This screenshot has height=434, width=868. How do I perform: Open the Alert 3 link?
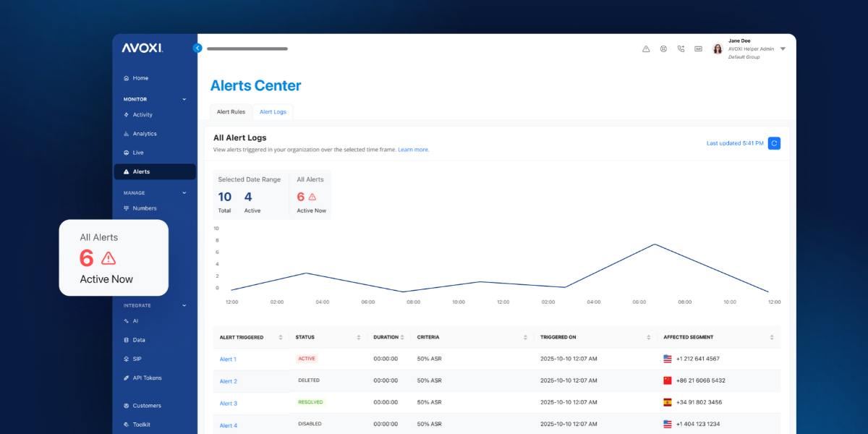228,404
